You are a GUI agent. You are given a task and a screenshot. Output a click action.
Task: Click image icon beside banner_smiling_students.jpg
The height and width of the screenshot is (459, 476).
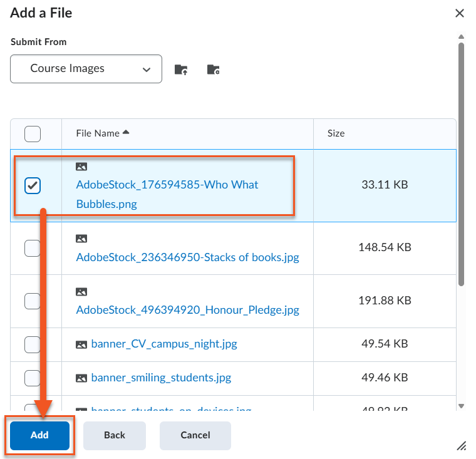pyautogui.click(x=81, y=378)
